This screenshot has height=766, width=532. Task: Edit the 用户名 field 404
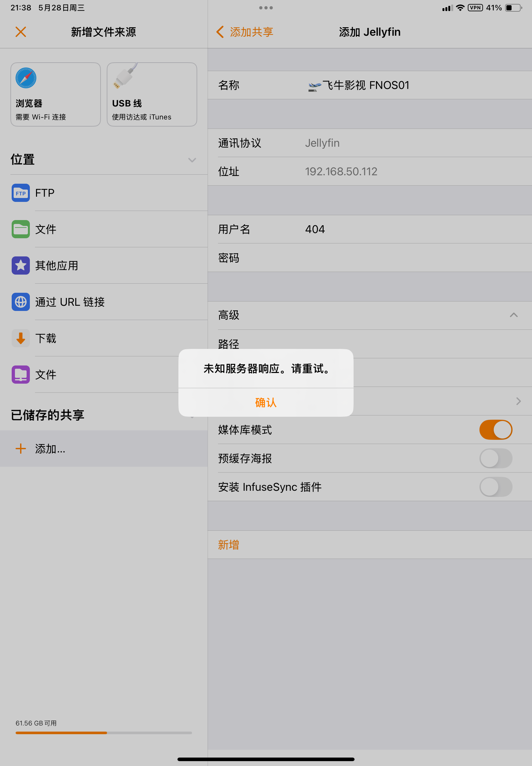point(370,229)
